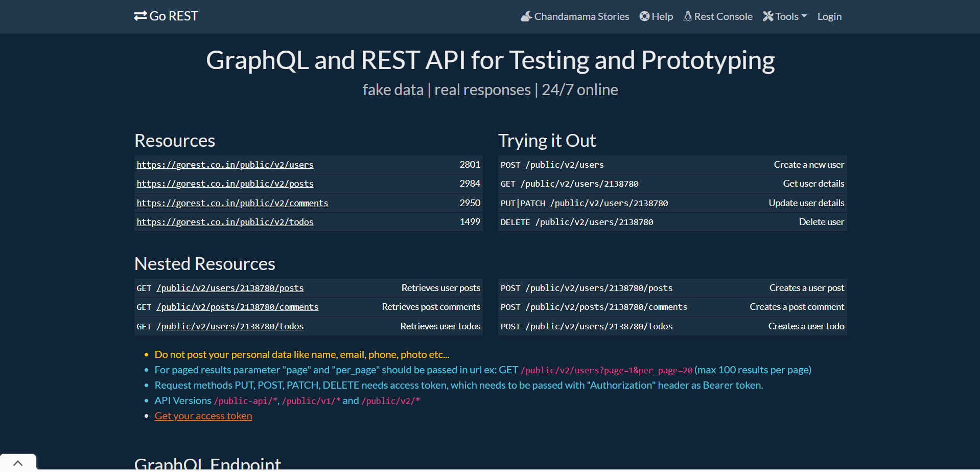Open the users/2138780/todos nested link
The width and height of the screenshot is (980, 472).
click(230, 326)
